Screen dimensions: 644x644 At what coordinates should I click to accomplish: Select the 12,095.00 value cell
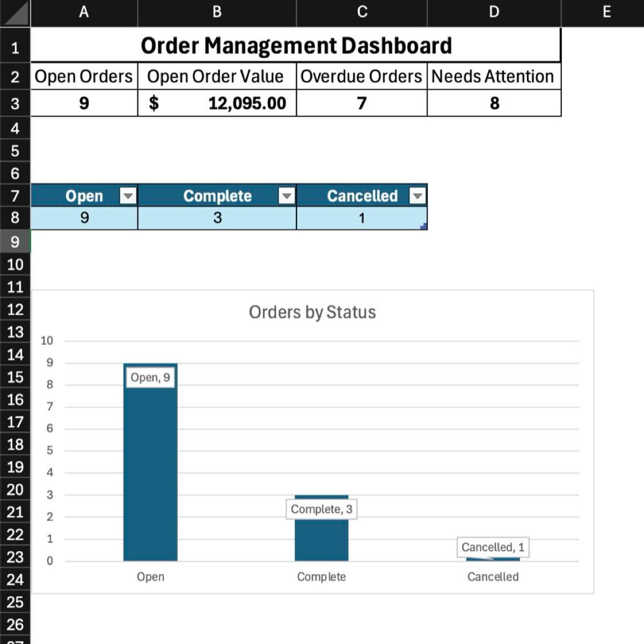[x=217, y=103]
